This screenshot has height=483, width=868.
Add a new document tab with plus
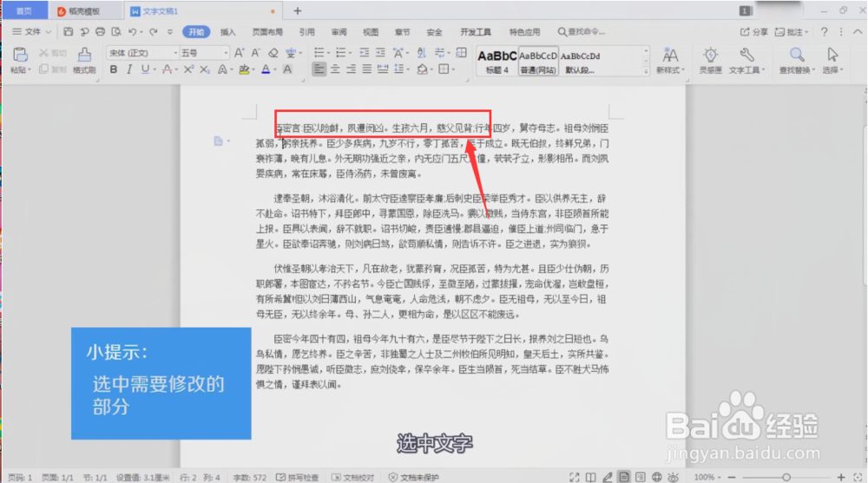pyautogui.click(x=297, y=11)
